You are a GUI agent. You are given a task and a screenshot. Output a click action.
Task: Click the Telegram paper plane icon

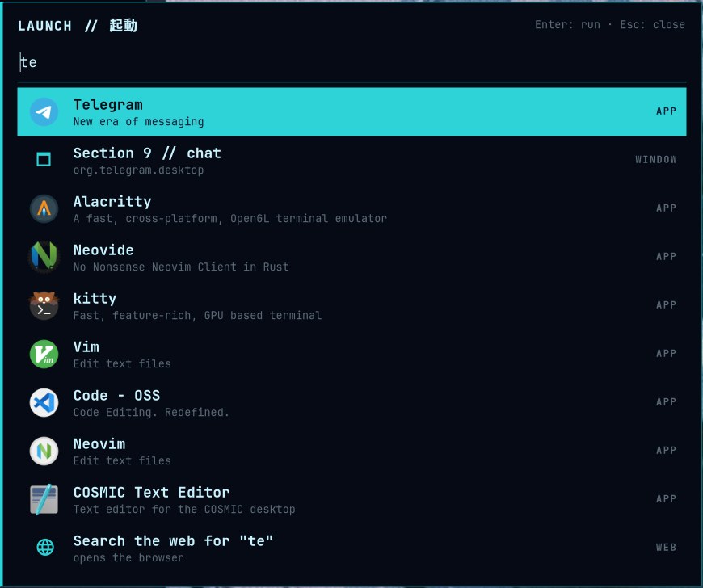[x=44, y=111]
